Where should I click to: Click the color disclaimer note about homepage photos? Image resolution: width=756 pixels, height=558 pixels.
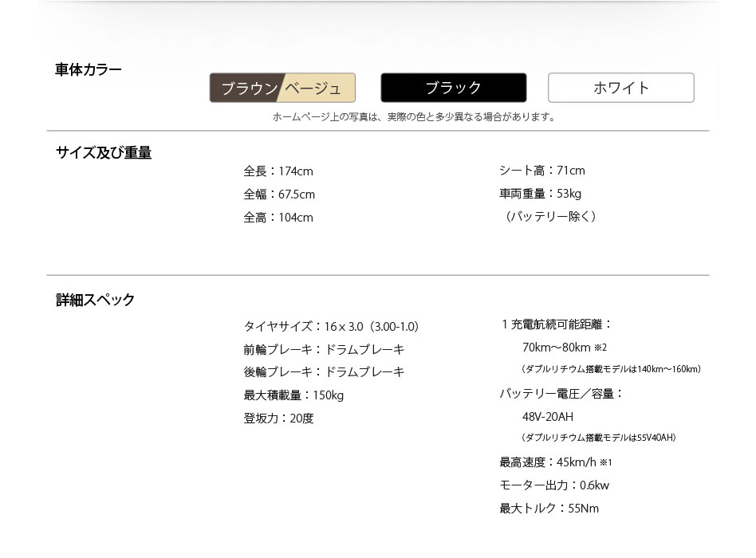pos(413,117)
